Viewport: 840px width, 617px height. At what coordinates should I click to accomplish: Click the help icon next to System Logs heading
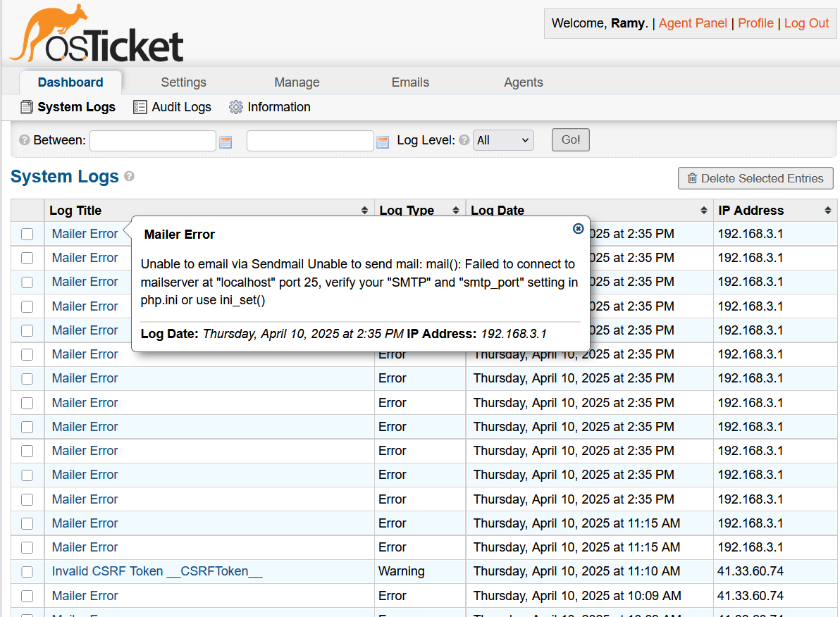point(129,176)
